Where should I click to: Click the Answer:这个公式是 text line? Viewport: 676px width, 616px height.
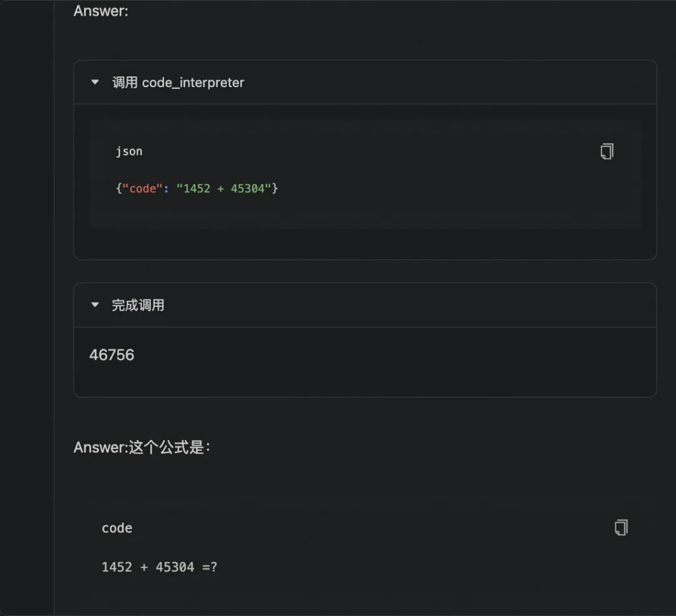point(141,447)
